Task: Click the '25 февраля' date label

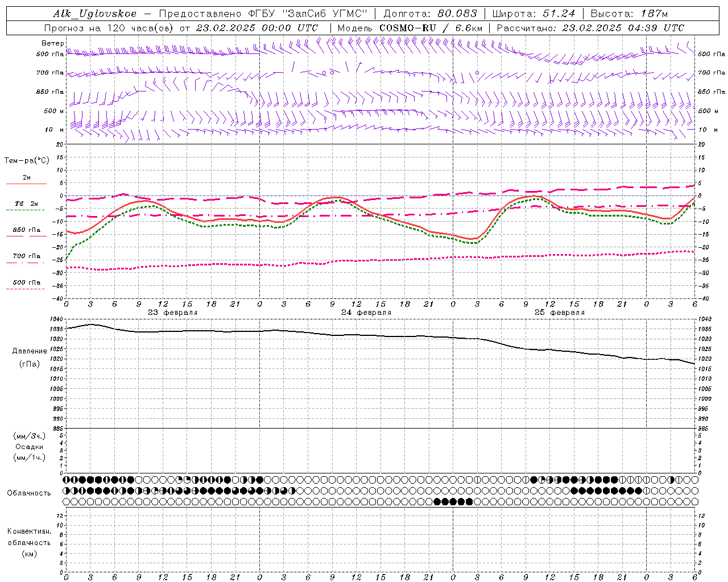Action: [x=560, y=313]
